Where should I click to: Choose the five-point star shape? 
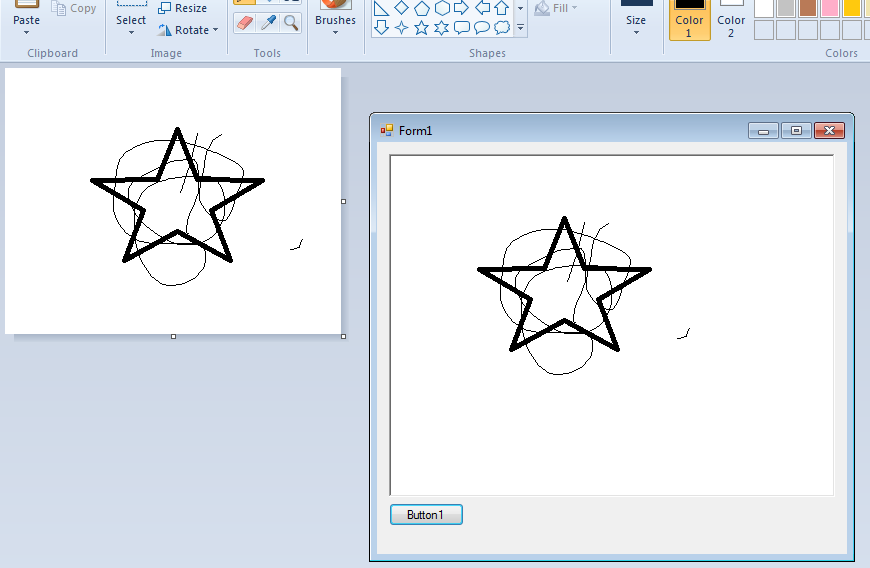[x=422, y=27]
